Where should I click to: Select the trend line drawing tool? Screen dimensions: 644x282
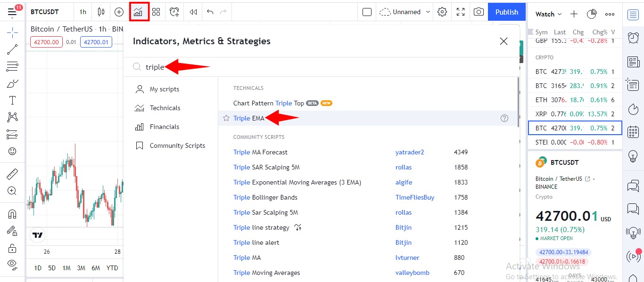pos(12,49)
